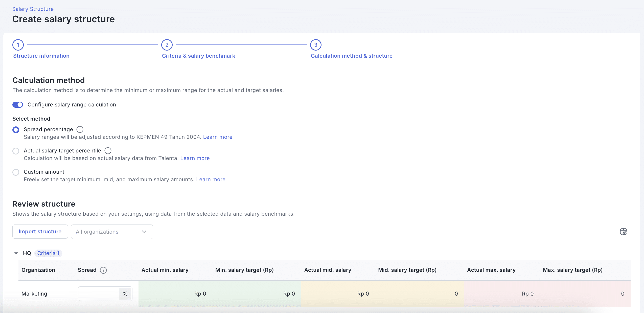The image size is (644, 313).
Task: Go to Structure information step
Action: (41, 56)
